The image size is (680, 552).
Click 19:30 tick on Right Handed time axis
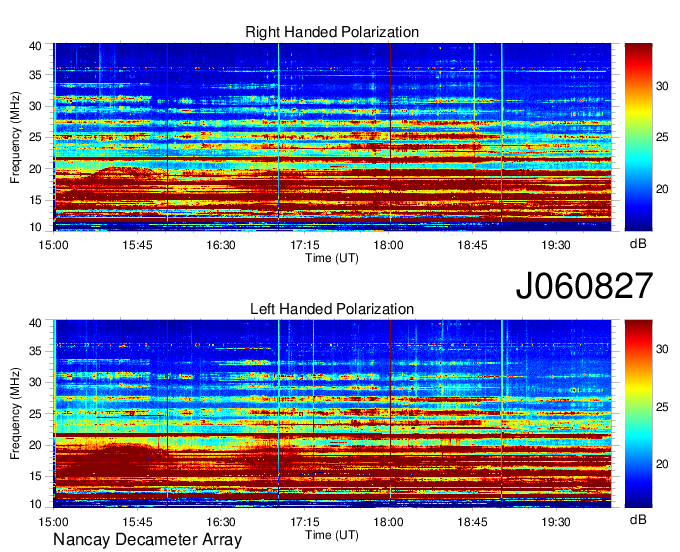tap(556, 245)
